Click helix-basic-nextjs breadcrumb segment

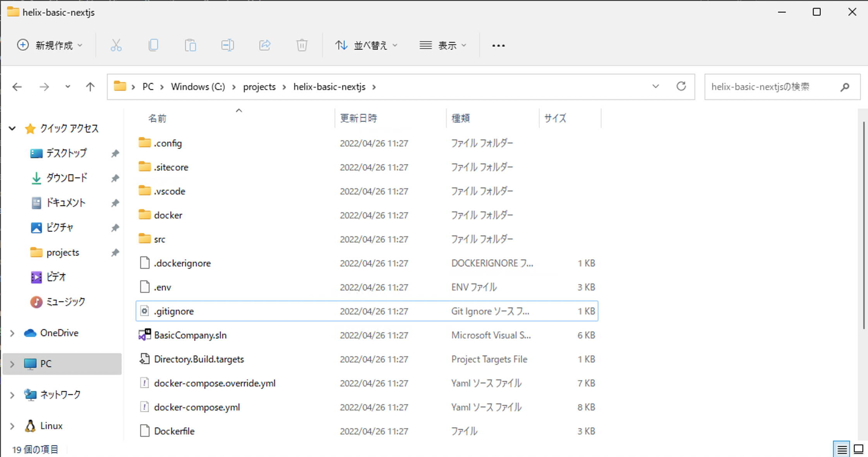click(329, 87)
